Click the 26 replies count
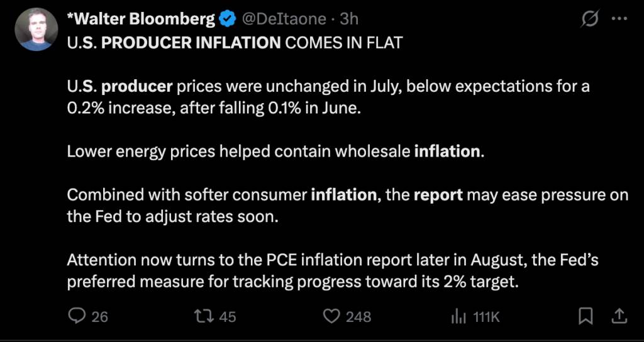Viewport: 644px width, 342px height. coord(99,317)
